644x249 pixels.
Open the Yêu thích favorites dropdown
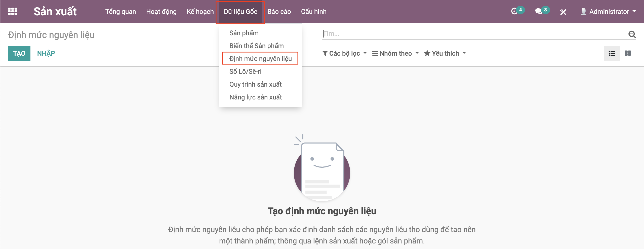point(445,53)
